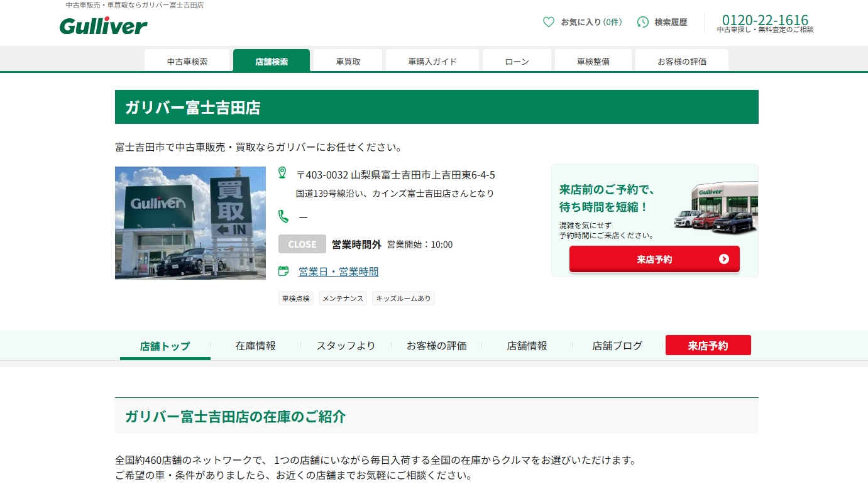
Task: Click the green phone icon
Action: 283,216
